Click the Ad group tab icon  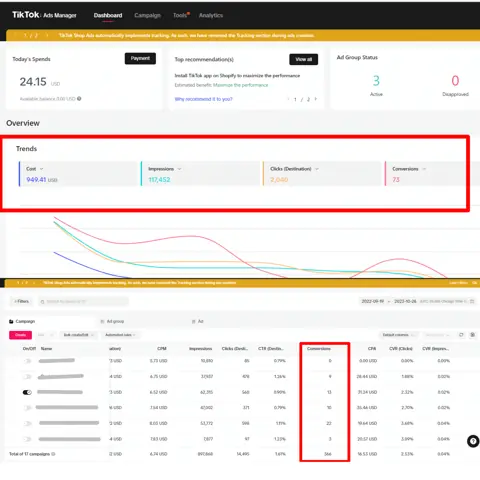click(102, 321)
